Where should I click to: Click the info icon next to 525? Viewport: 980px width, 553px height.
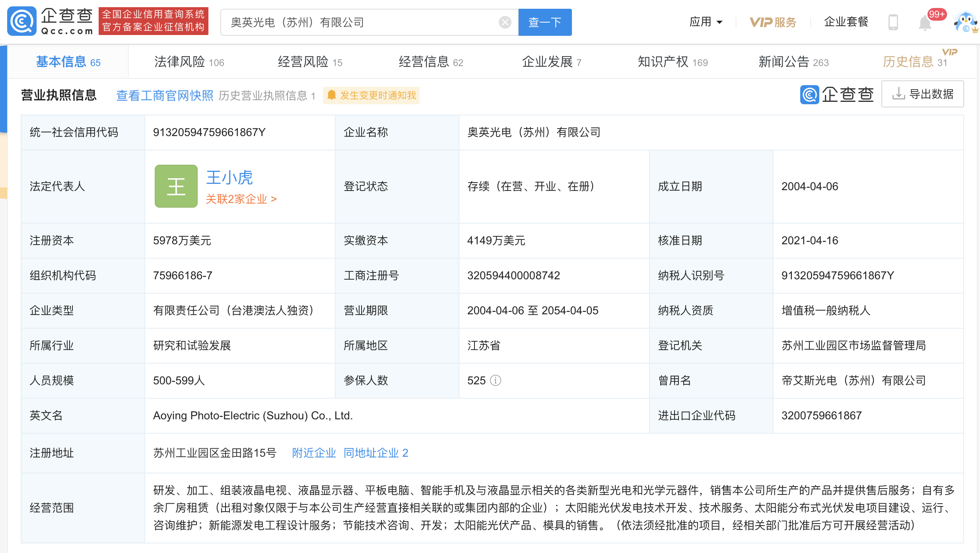pos(496,381)
